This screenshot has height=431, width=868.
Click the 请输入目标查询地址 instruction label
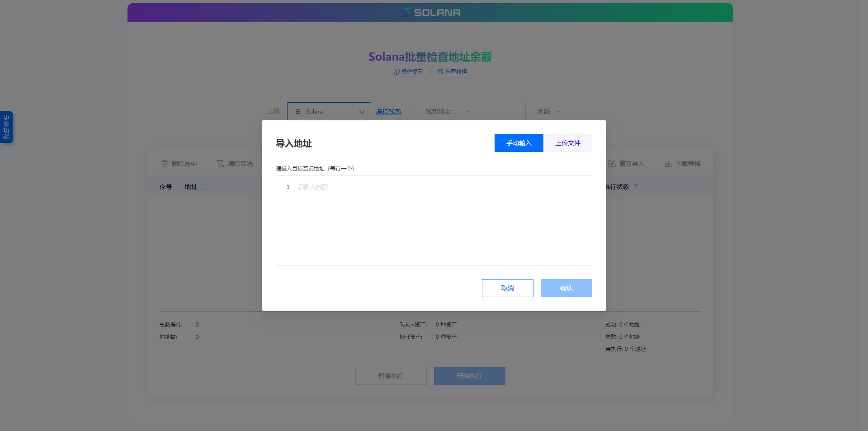[315, 169]
